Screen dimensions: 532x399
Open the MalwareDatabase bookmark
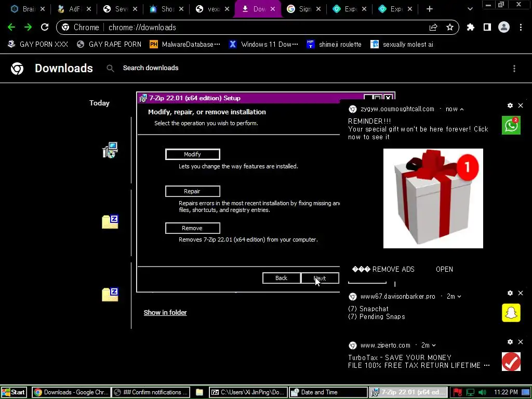pos(185,45)
